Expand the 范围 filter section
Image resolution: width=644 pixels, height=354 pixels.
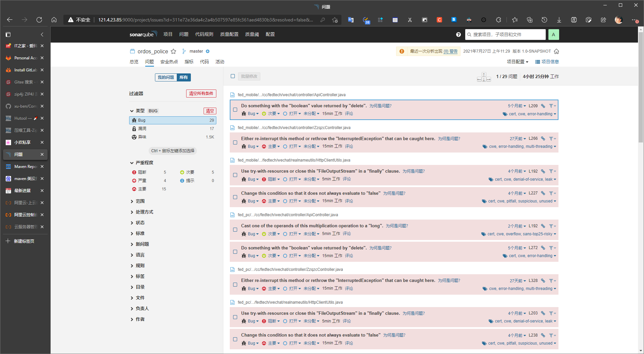(x=140, y=201)
